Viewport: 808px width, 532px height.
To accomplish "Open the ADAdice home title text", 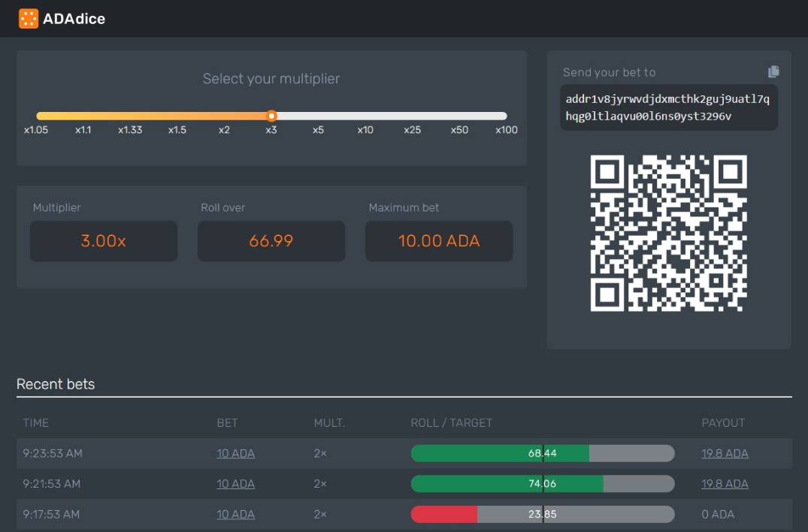I will [74, 19].
